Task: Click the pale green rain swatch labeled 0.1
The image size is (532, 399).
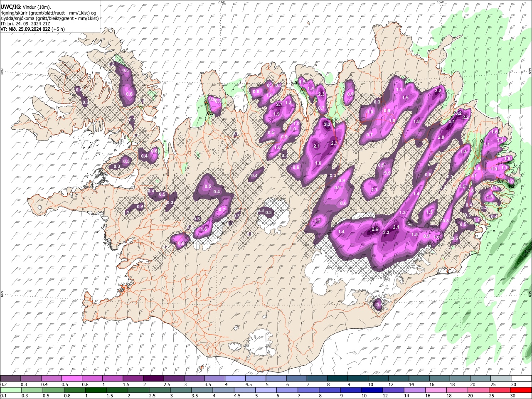Action: tap(11, 390)
